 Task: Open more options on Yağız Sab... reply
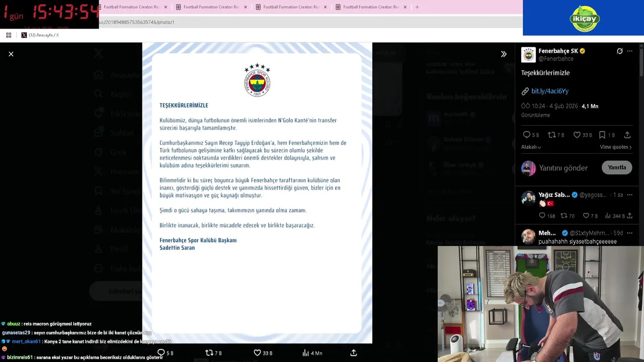coord(629,195)
